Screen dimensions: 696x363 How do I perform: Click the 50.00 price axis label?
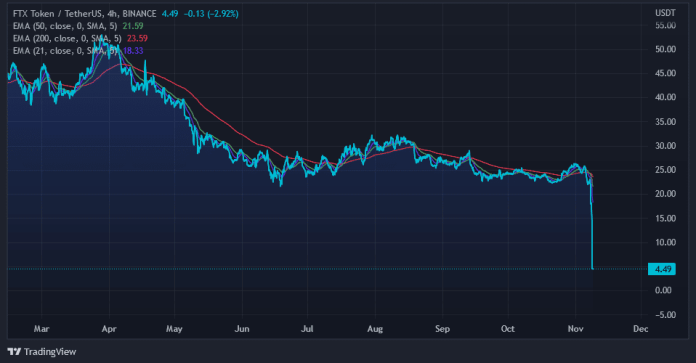(x=665, y=49)
